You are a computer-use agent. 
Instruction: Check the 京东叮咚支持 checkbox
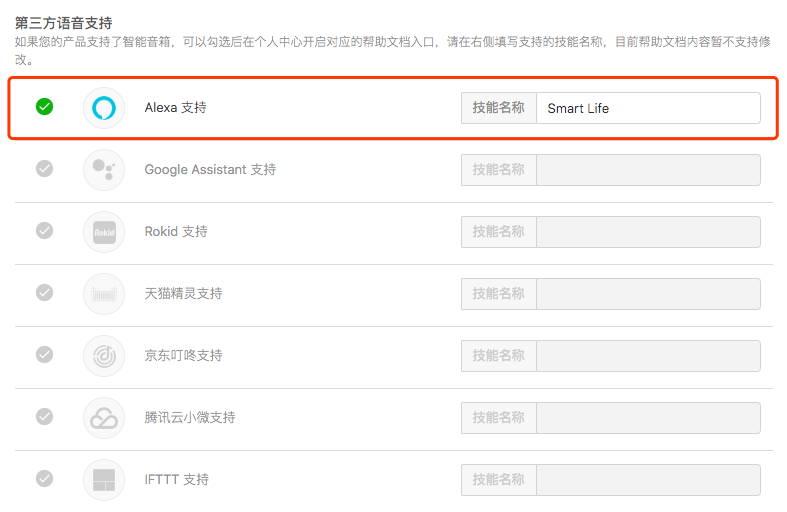click(45, 354)
